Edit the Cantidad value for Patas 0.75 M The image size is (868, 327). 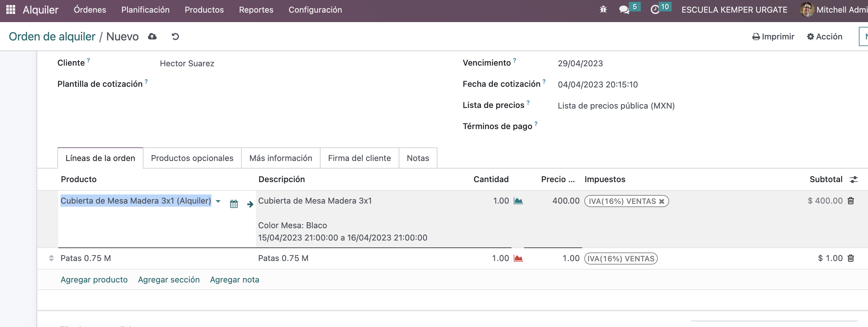(500, 258)
